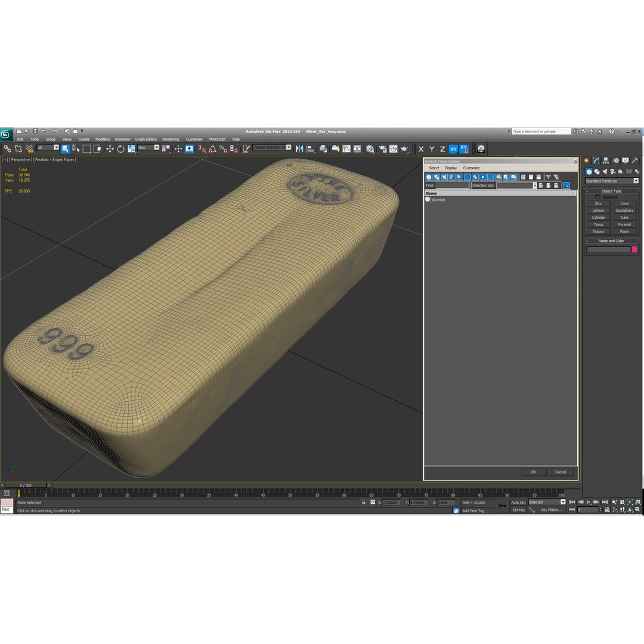
Task: Activate the Select Object tool
Action: pyautogui.click(x=66, y=148)
